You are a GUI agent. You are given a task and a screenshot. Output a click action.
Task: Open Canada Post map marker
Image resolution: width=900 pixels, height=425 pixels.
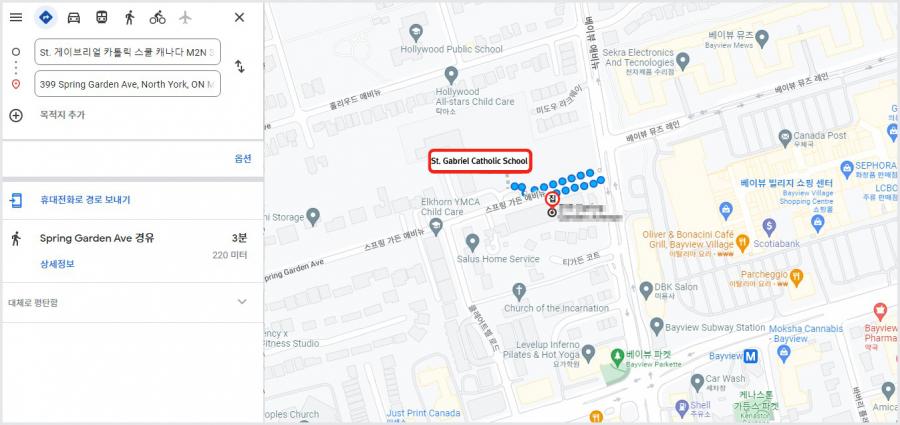785,138
